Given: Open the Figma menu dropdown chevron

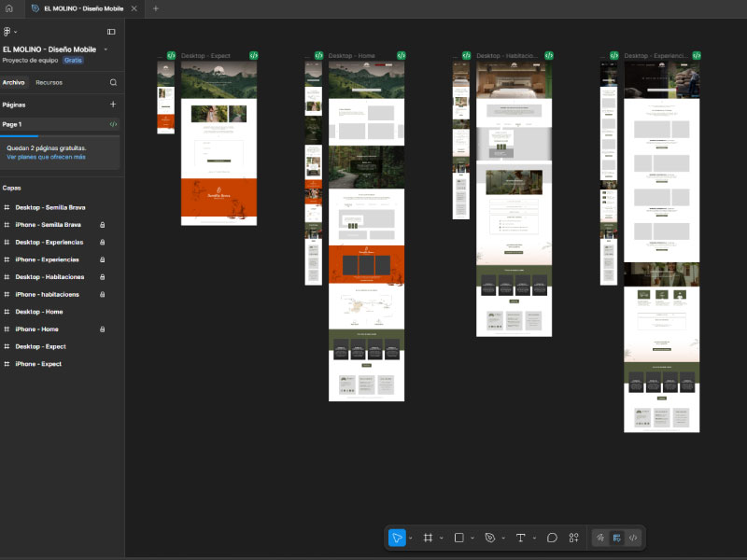Looking at the screenshot, I should click(16, 32).
